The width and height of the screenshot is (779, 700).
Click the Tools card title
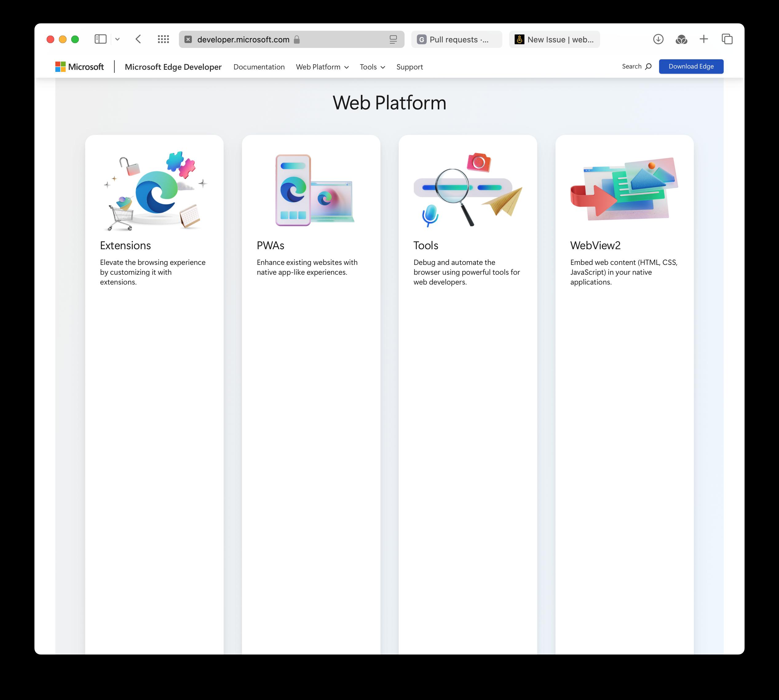[x=426, y=246]
